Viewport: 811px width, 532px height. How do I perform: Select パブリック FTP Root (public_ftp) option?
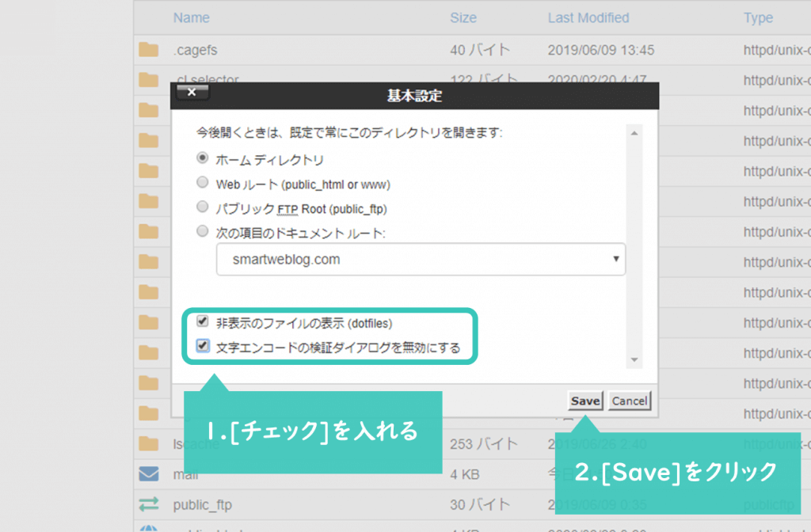click(202, 207)
